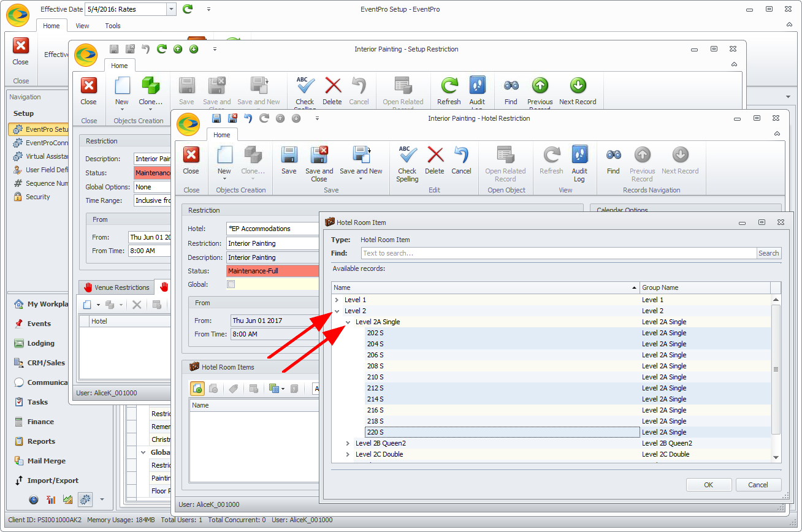Open New dropdown arrow in Hotel Restriction
This screenshot has width=802, height=532.
pyautogui.click(x=224, y=179)
